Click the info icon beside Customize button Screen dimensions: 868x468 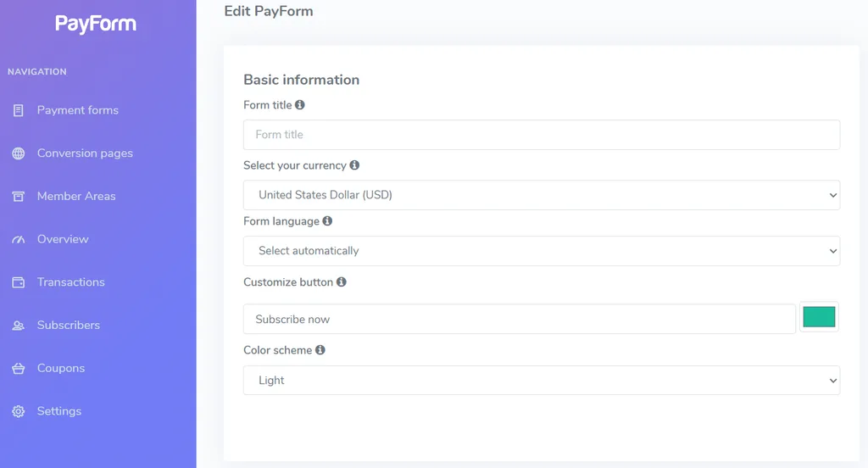click(341, 282)
